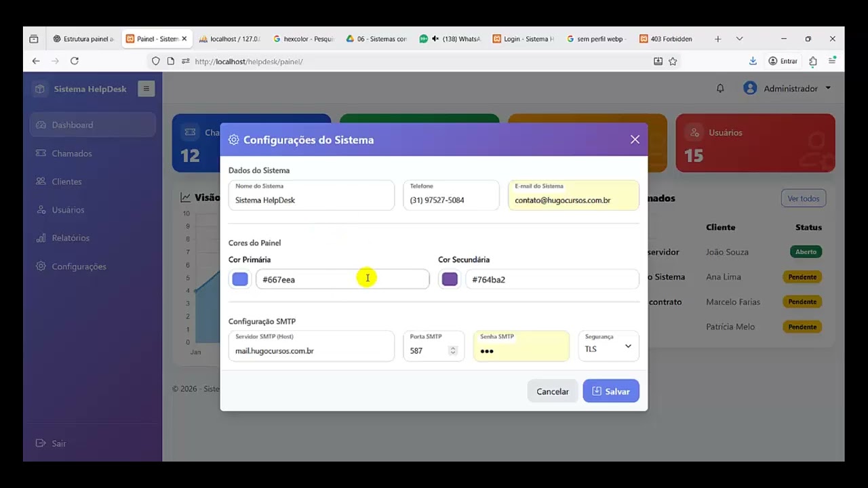This screenshot has height=488, width=868.
Task: Click the Relatórios bar chart icon
Action: pyautogui.click(x=41, y=238)
